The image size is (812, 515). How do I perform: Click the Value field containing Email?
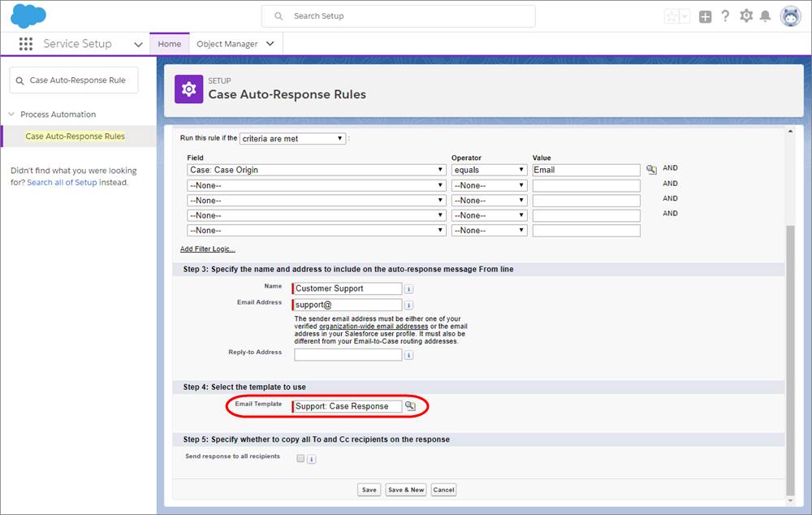[586, 170]
